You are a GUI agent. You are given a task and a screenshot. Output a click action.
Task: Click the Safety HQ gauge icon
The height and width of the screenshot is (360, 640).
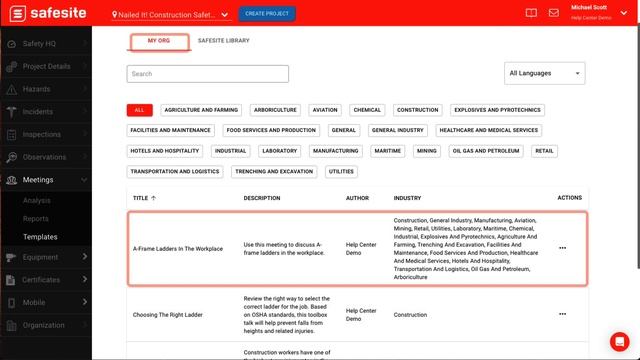(11, 44)
